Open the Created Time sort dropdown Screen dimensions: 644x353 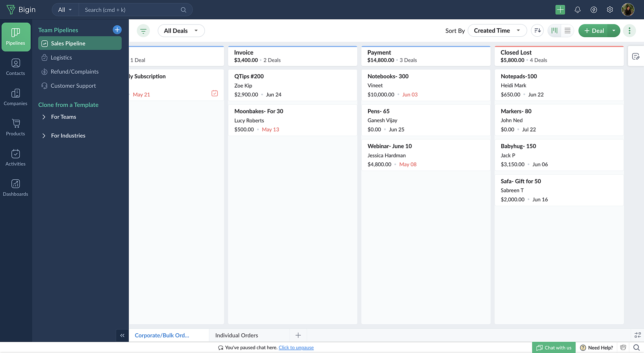point(497,31)
